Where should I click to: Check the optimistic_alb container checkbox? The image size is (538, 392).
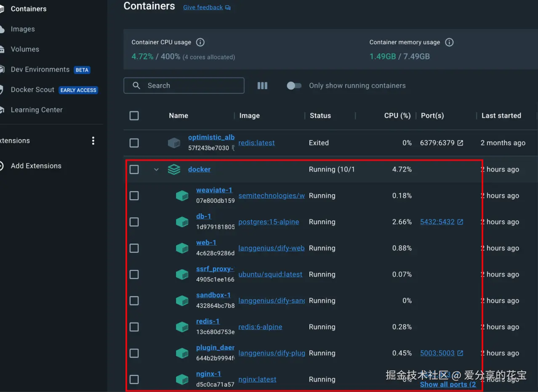[x=134, y=143]
